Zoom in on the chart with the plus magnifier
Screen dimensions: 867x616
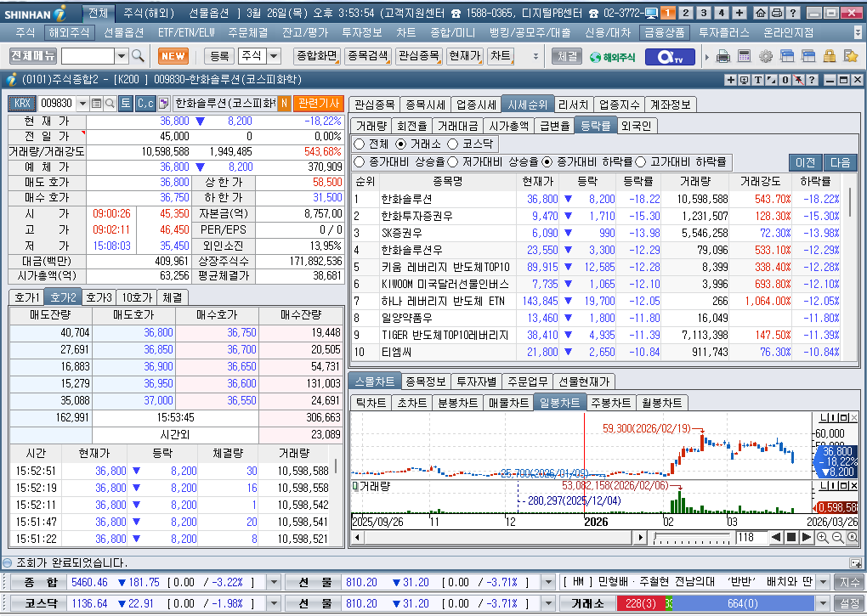pos(823,537)
